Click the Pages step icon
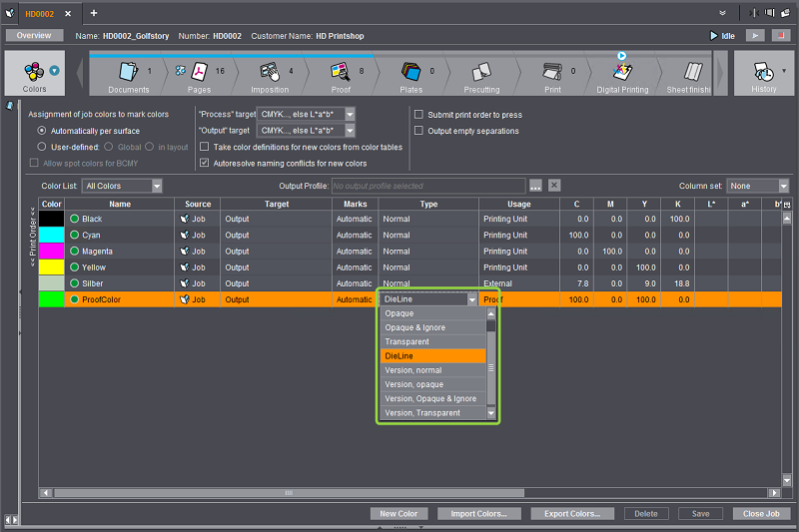The height and width of the screenshot is (532, 799). tap(201, 73)
